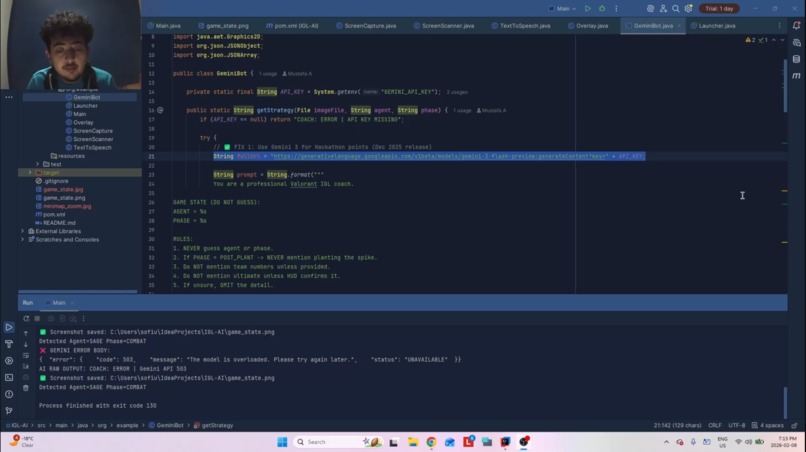Image resolution: width=806 pixels, height=452 pixels.
Task: Click getStrategy in the breadcrumb bar
Action: 213,425
